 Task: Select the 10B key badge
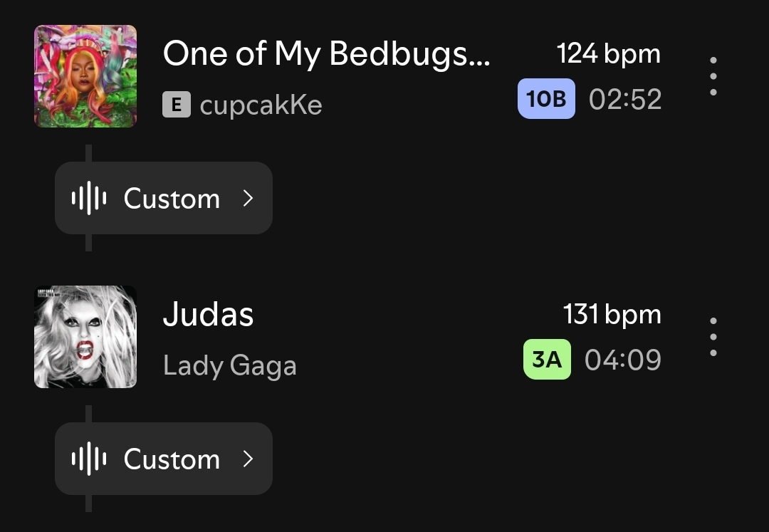[546, 99]
